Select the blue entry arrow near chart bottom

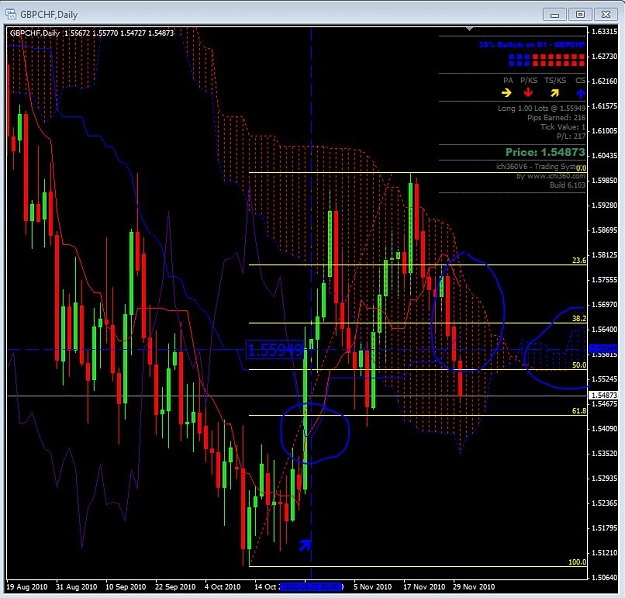pos(305,545)
